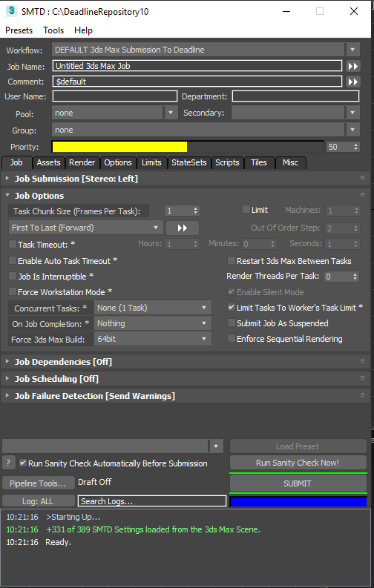Click the Comment input field
Viewport: 374px width, 588px height.
pos(197,82)
